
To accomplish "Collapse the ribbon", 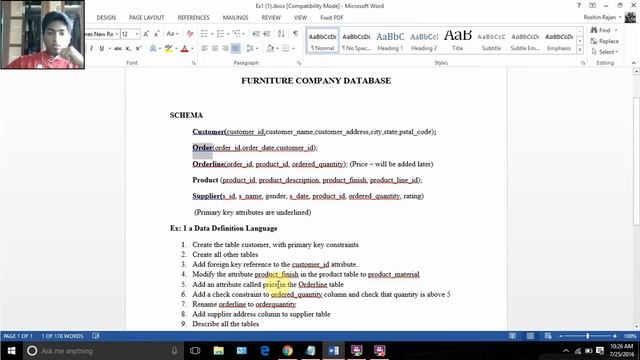I will (633, 63).
